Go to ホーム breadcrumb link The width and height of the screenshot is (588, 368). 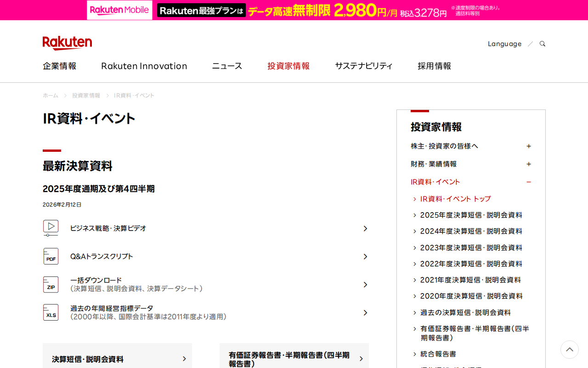(x=51, y=95)
